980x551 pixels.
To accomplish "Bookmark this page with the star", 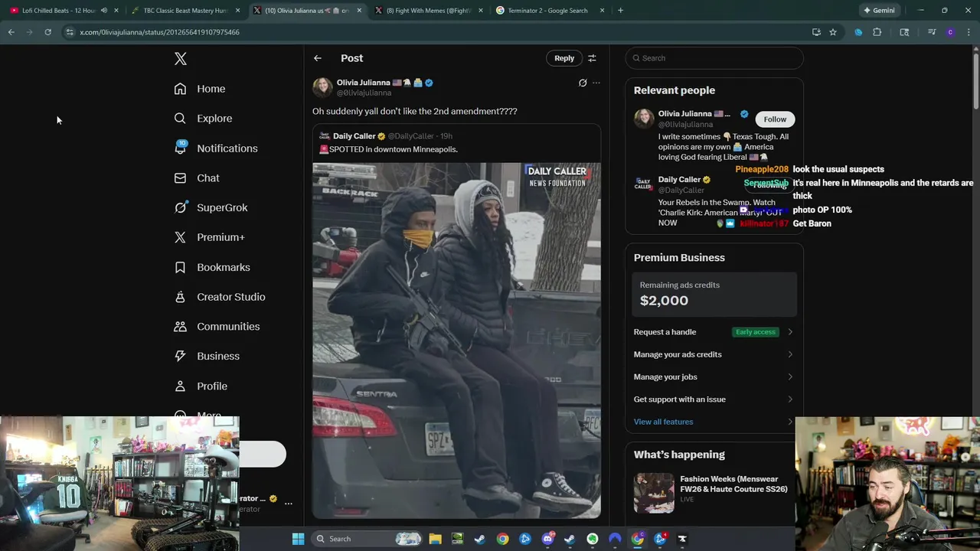I will coord(833,32).
